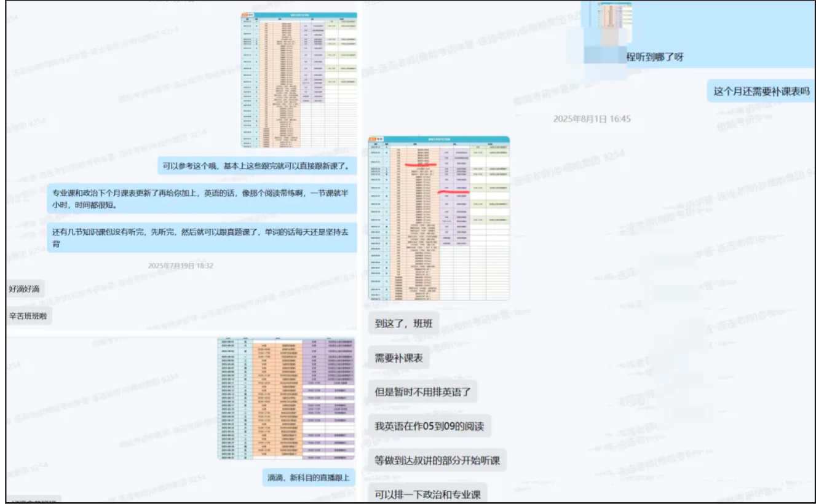This screenshot has width=816, height=504.
Task: Click the timestamp '2025年8月1日 16:45'
Action: click(x=592, y=119)
